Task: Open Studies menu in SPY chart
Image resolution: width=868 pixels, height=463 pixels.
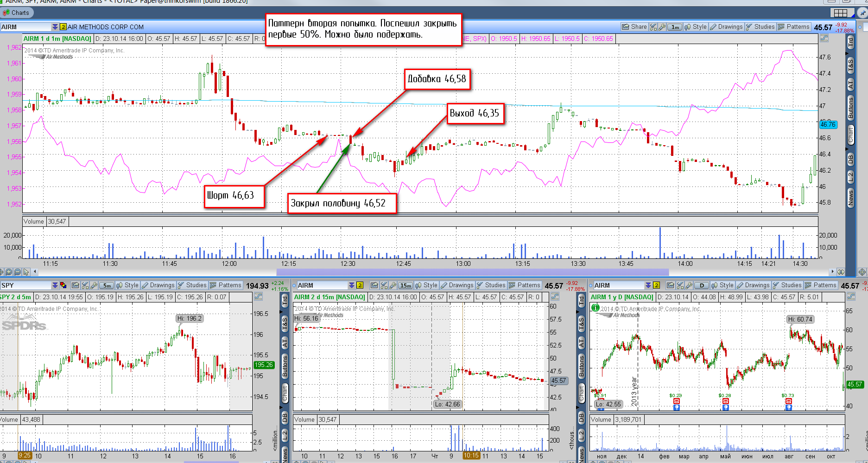Action: coord(192,285)
